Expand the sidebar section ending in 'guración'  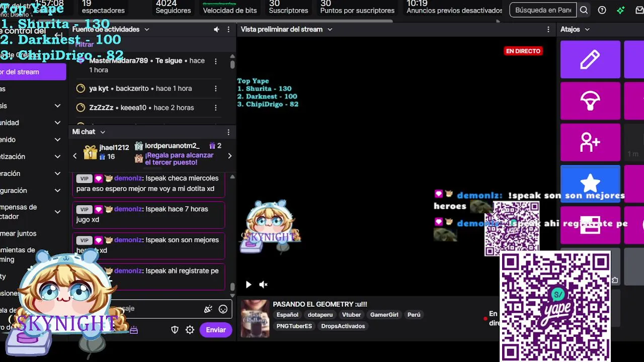tap(57, 191)
